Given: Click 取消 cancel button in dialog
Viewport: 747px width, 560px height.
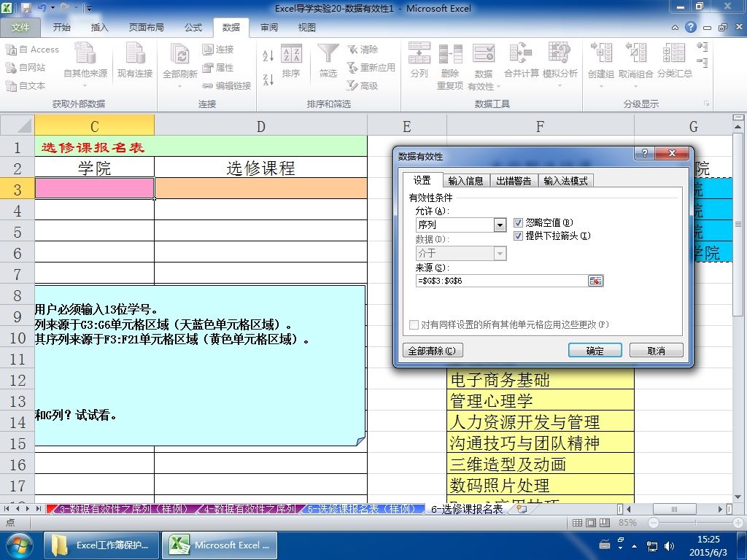Looking at the screenshot, I should coord(656,351).
